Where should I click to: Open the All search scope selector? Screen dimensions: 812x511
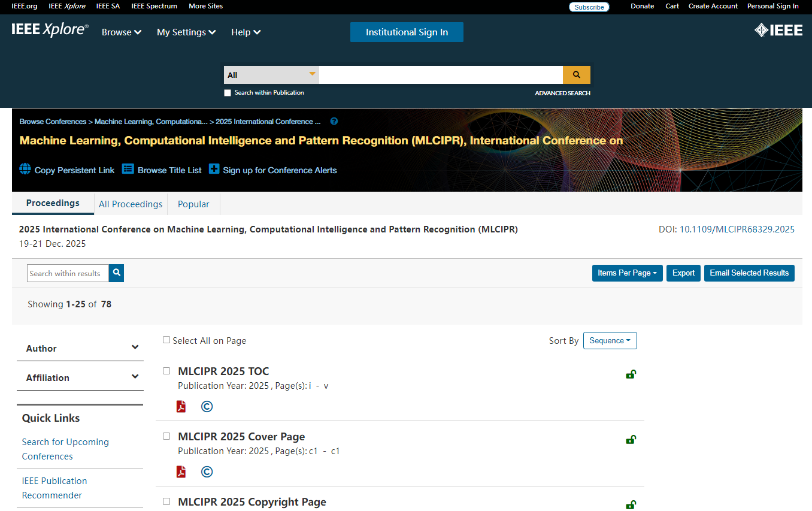click(271, 75)
